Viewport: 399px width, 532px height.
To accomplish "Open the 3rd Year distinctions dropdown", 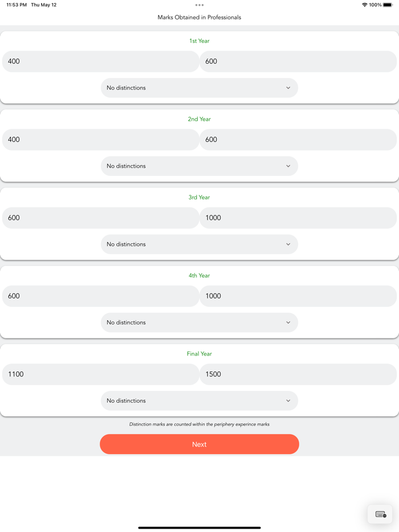I will [x=199, y=244].
